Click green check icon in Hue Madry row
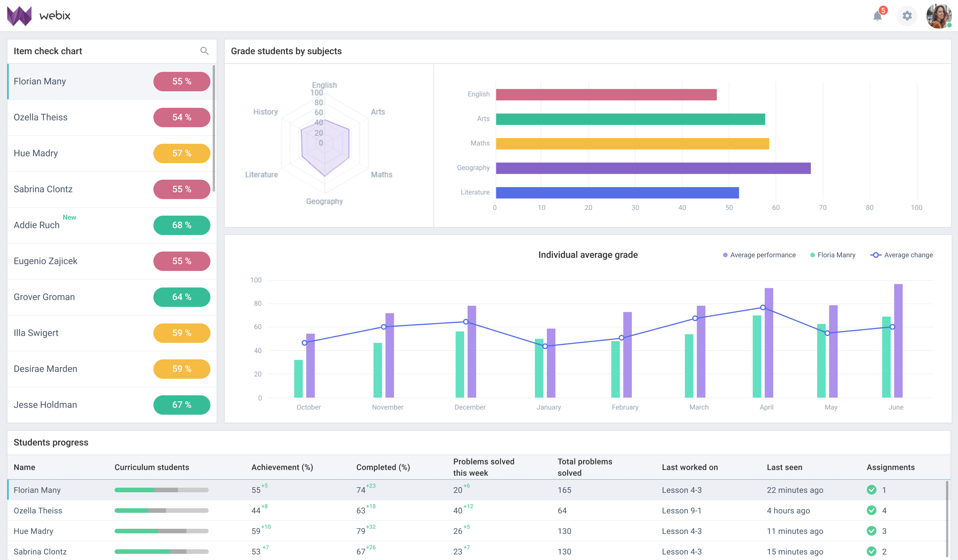 (x=871, y=531)
